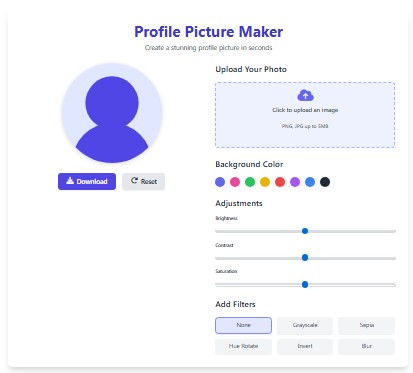This screenshot has height=373, width=413.
Task: Click "Click to upload an image" text
Action: click(305, 110)
